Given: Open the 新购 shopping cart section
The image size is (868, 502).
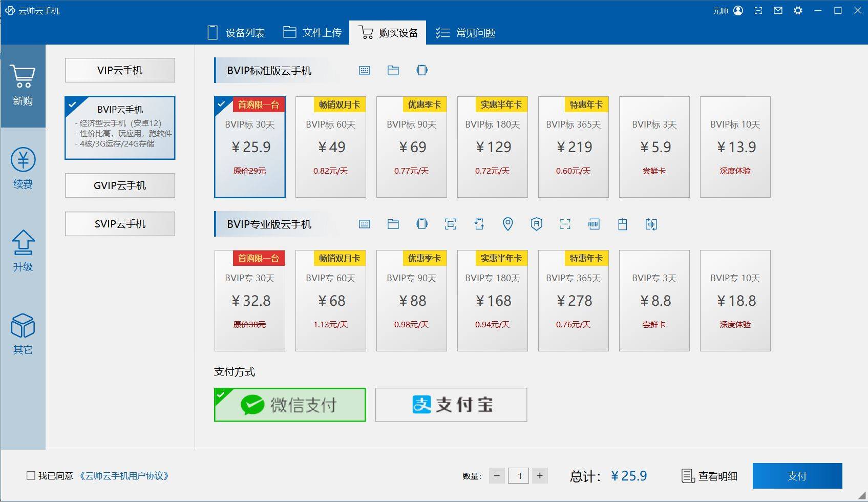Looking at the screenshot, I should tap(23, 86).
